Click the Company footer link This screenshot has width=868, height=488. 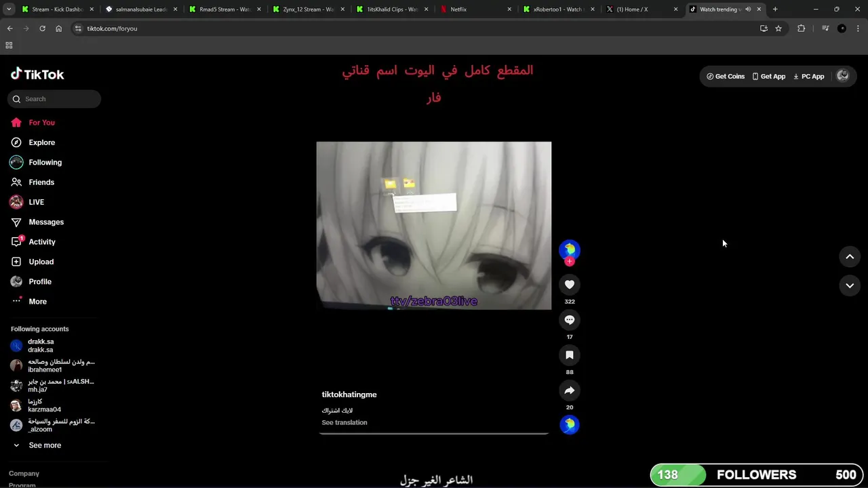pos(24,474)
